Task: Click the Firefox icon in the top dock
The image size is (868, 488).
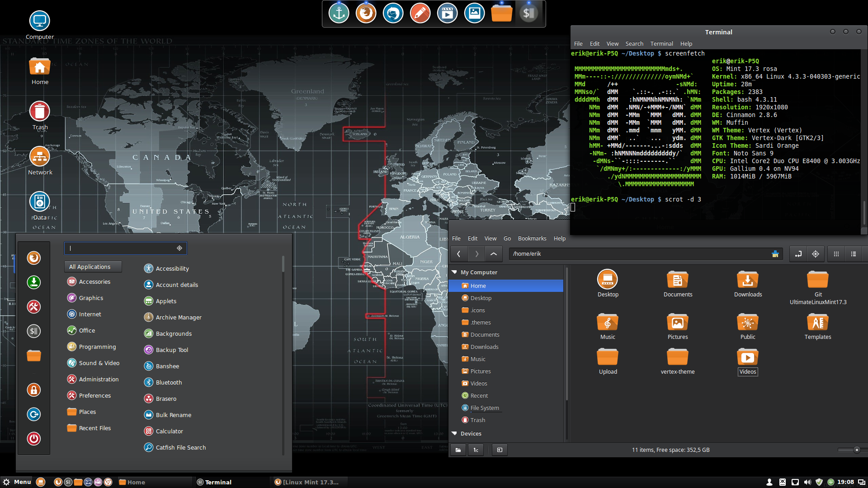Action: pyautogui.click(x=366, y=13)
